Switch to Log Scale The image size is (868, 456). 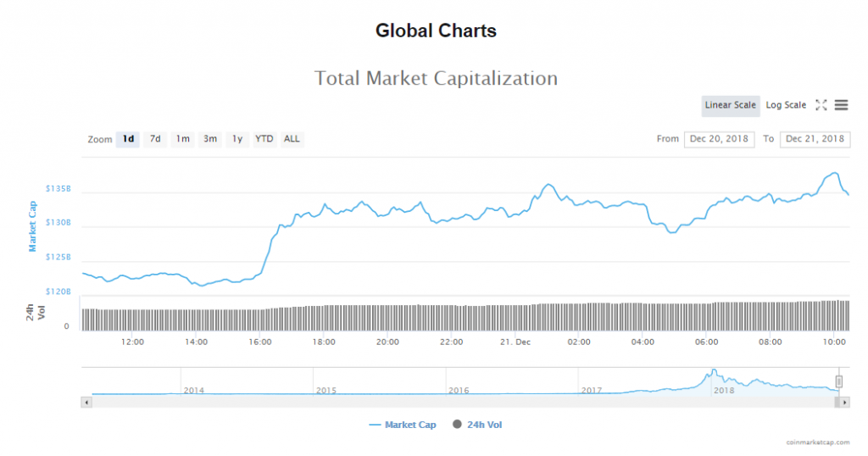(x=786, y=105)
